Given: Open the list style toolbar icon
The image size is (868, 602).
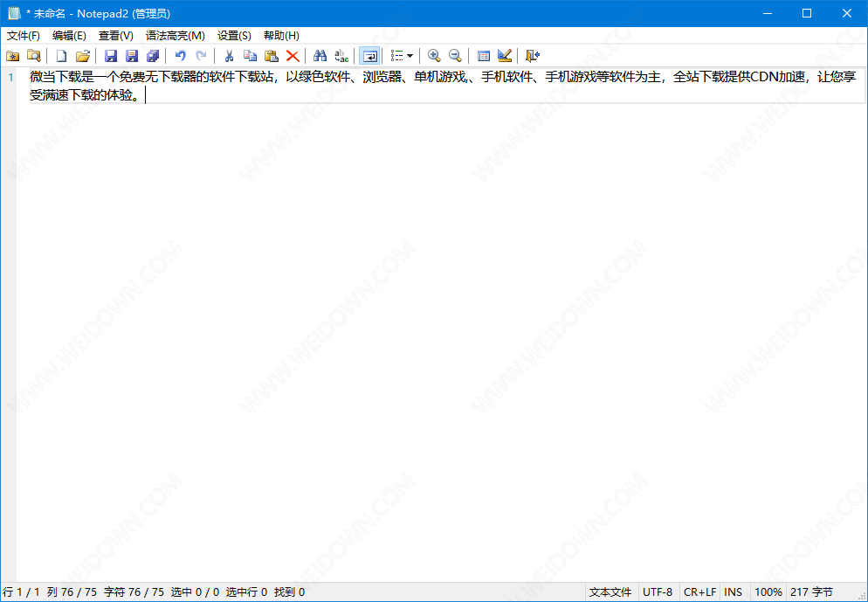Looking at the screenshot, I should [x=397, y=56].
